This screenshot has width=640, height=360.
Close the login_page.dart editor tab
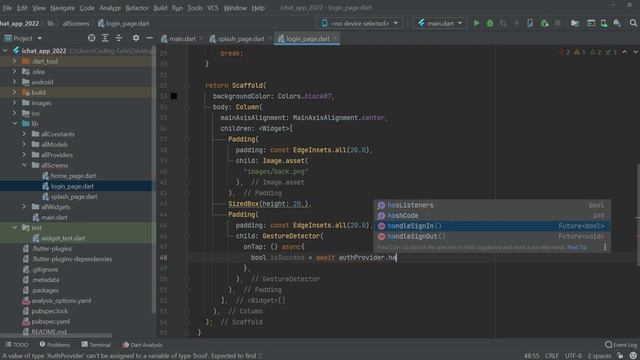[x=335, y=39]
